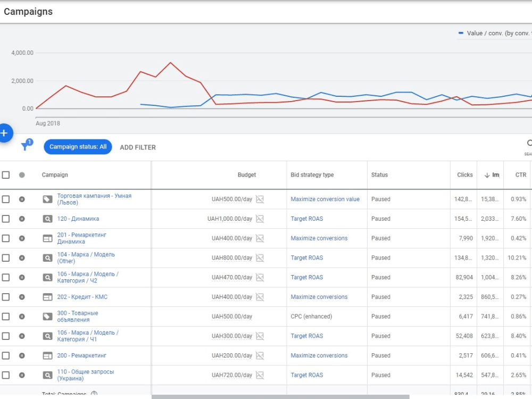Click budget chart icon next to UAH200.00/day
The width and height of the screenshot is (532, 399).
260,355
